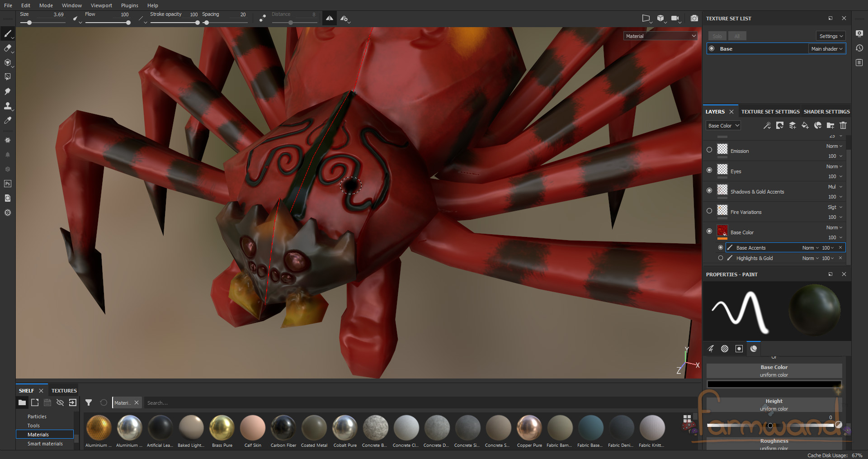This screenshot has height=459, width=868.
Task: Delete layer with trash icon
Action: point(843,125)
